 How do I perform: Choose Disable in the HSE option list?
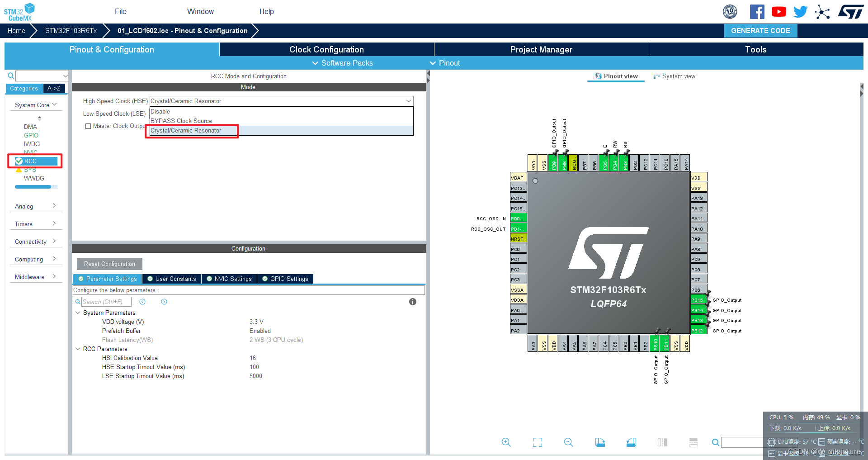pos(282,111)
